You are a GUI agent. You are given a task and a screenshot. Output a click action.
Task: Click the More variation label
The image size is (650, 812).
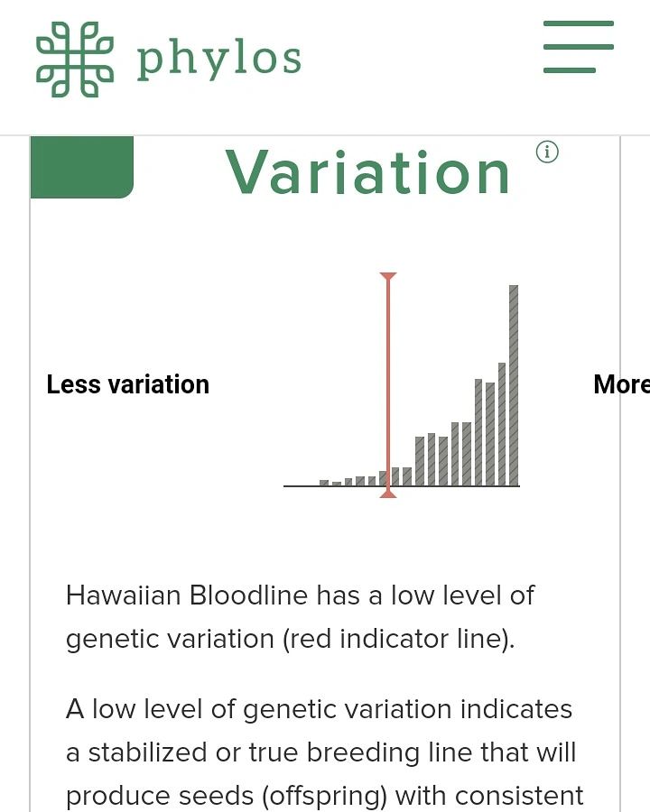[x=621, y=384]
